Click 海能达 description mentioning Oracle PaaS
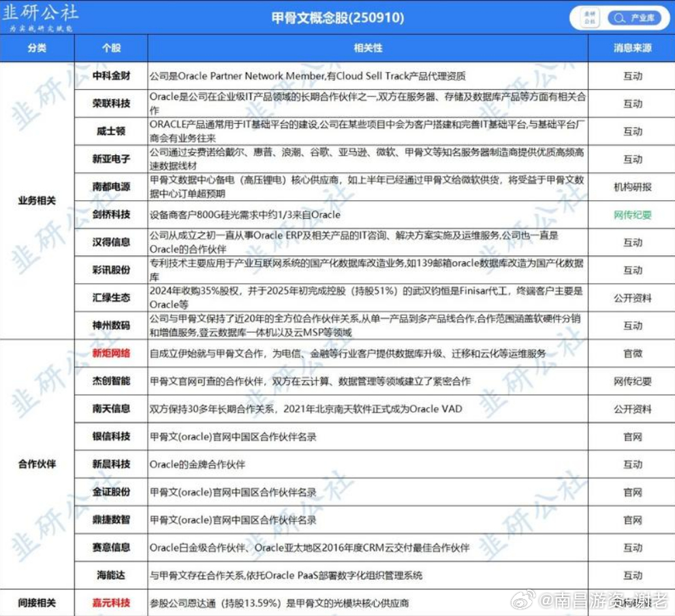 coord(286,575)
